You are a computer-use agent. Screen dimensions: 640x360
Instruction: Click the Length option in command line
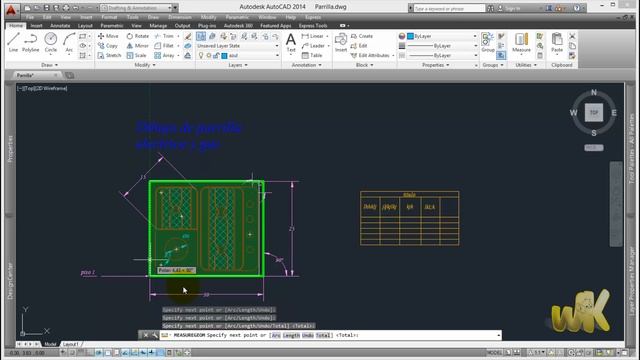coord(291,335)
